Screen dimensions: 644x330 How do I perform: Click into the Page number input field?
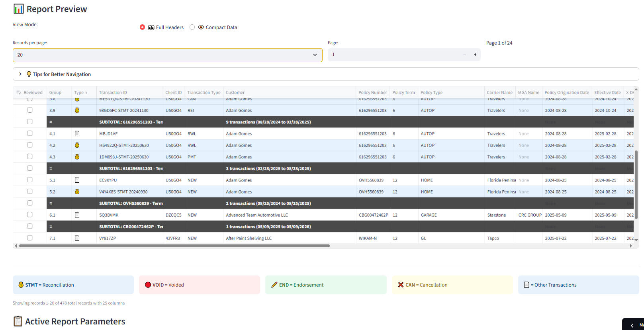pos(394,55)
